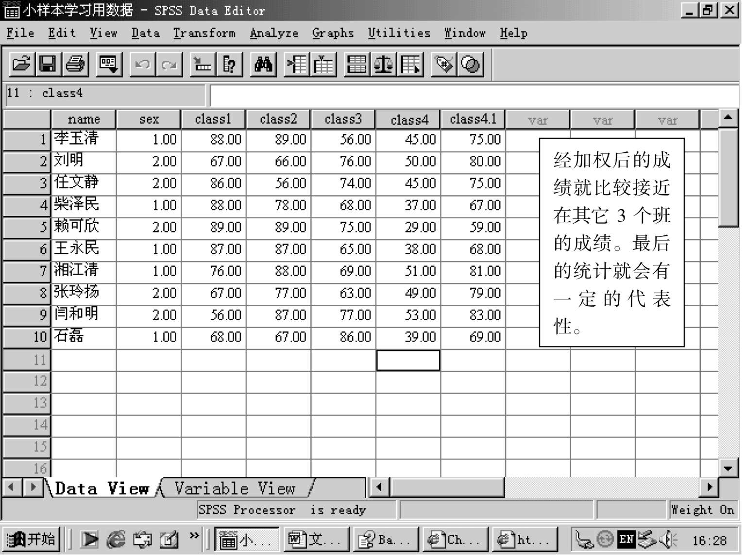The height and width of the screenshot is (560, 746).
Task: Click the horizontal scrollbar right arrow
Action: pos(709,487)
